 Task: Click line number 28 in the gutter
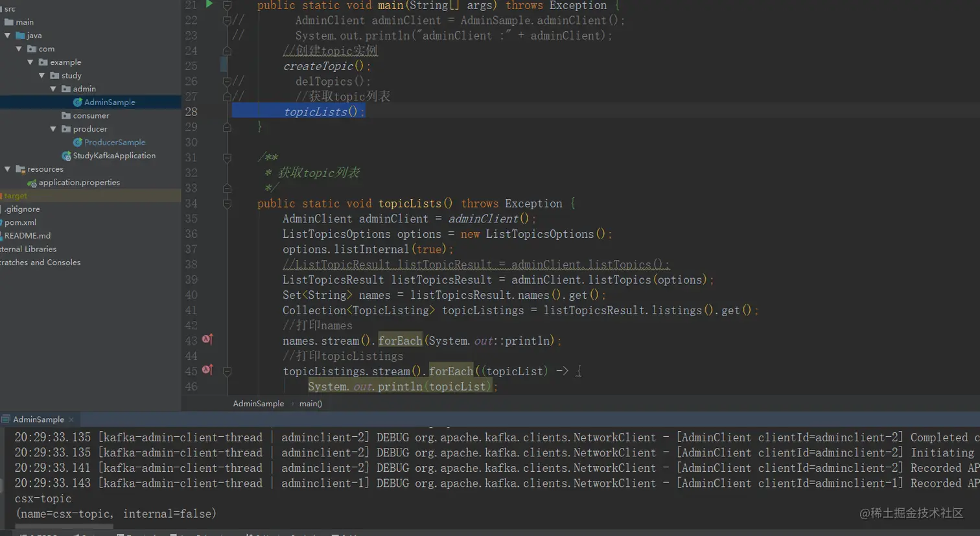click(191, 111)
